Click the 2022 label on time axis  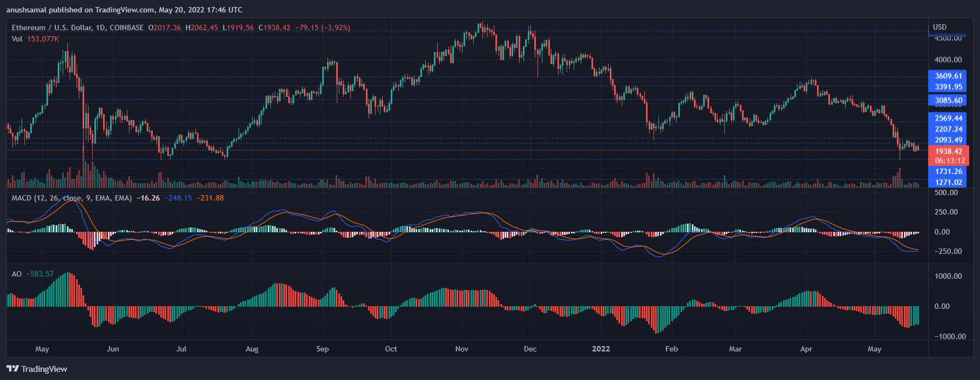pyautogui.click(x=601, y=349)
